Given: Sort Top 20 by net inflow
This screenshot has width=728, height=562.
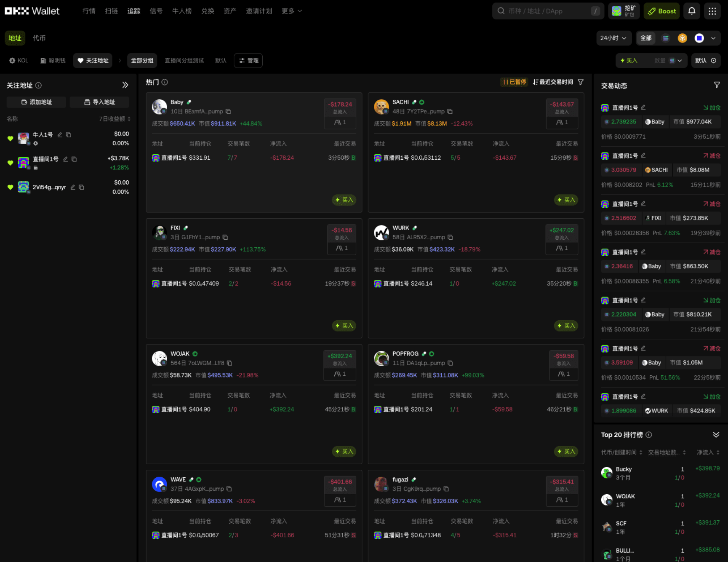Looking at the screenshot, I should [708, 452].
